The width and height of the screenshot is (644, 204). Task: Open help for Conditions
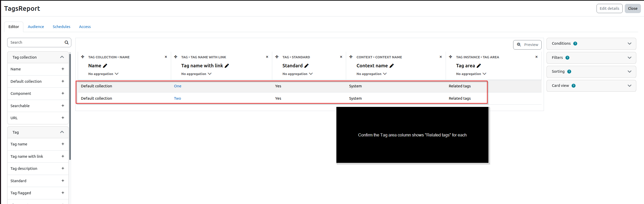(x=575, y=44)
